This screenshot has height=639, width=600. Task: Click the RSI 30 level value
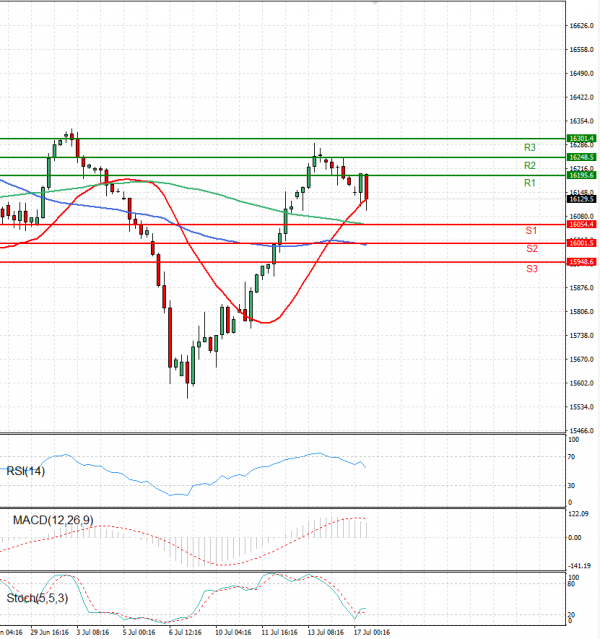coord(572,486)
